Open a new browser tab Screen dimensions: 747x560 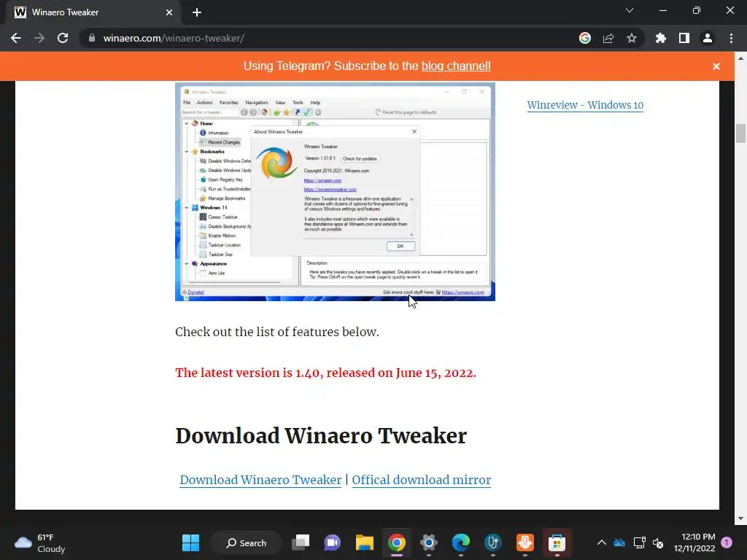pyautogui.click(x=197, y=12)
